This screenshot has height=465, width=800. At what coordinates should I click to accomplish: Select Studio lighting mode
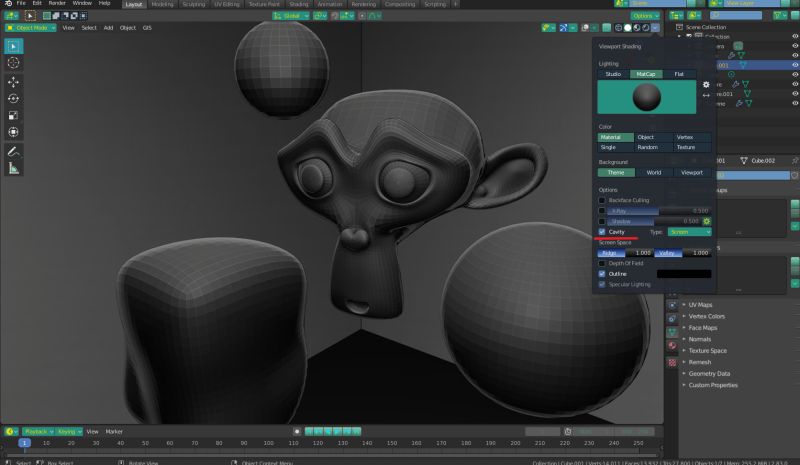click(613, 75)
